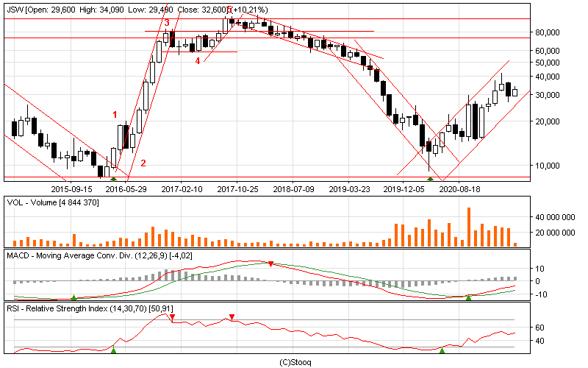Click the MACD green buy-signal triangle near 2015-09-15
Viewport: 588px width, 368px height.
[x=74, y=297]
